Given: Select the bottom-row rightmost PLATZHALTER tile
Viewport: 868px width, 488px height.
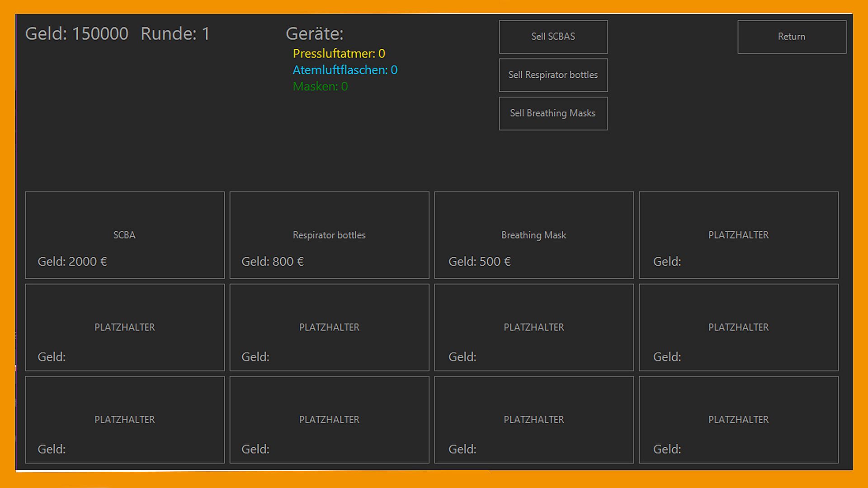Looking at the screenshot, I should [738, 419].
